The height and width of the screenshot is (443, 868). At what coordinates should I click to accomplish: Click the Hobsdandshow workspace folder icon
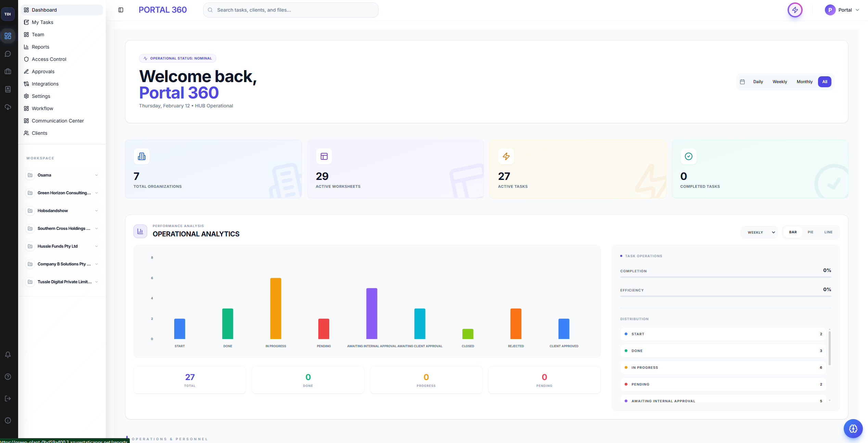[30, 211]
